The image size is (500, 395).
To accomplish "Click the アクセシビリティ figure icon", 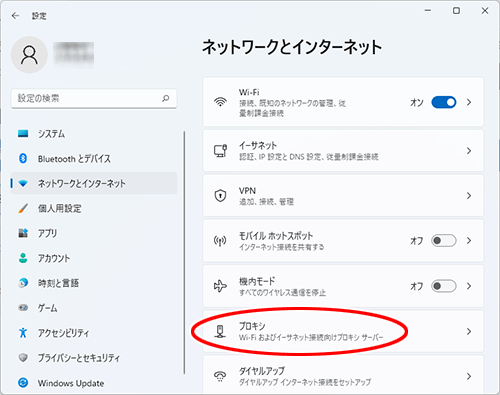I will coord(23,333).
